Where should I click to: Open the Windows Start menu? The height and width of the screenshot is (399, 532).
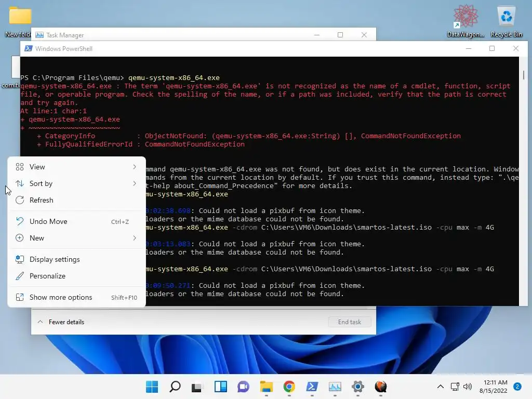[x=152, y=387]
